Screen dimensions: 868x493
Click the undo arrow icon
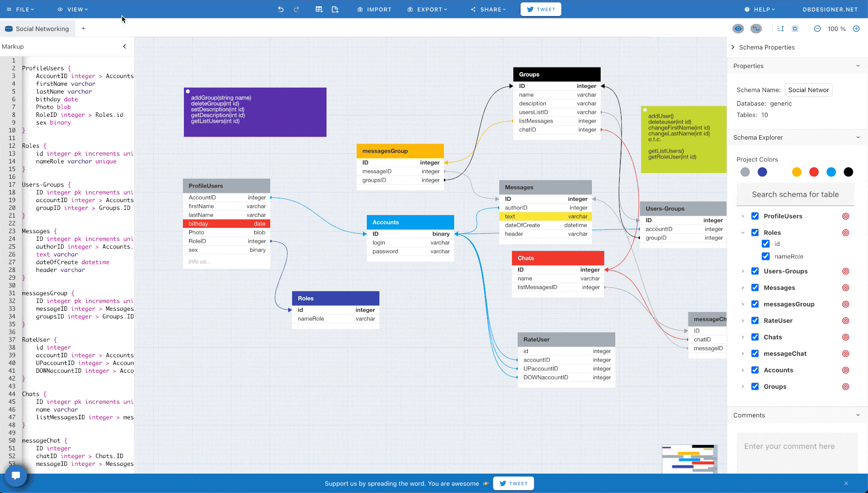[280, 9]
